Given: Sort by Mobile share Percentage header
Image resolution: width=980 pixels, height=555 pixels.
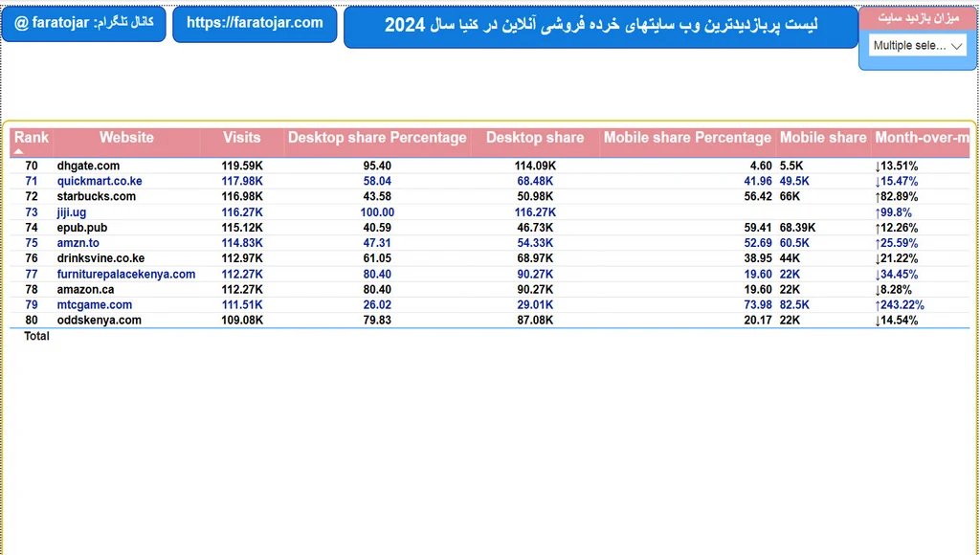Looking at the screenshot, I should [x=687, y=138].
